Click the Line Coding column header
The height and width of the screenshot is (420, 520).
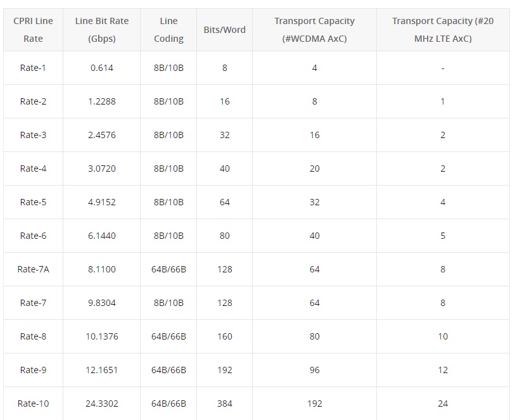coord(168,30)
